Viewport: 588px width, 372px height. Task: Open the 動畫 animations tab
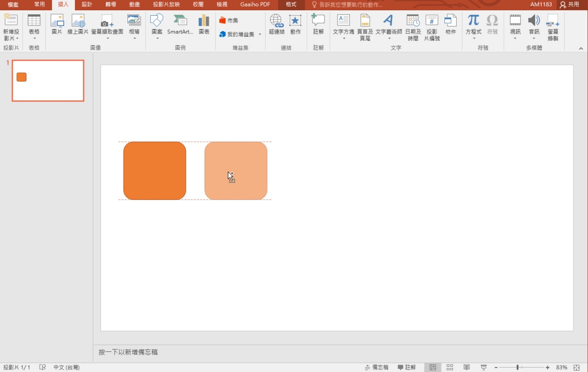point(134,4)
